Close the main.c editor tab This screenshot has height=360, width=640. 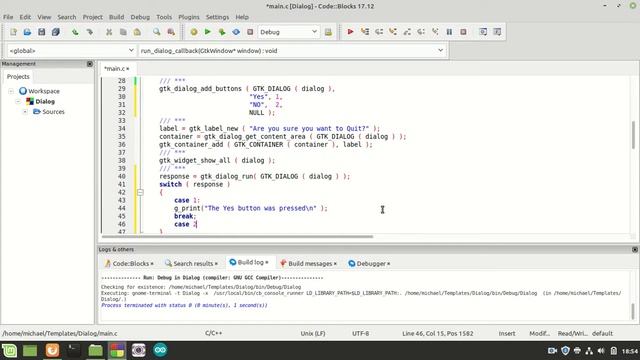coord(128,69)
